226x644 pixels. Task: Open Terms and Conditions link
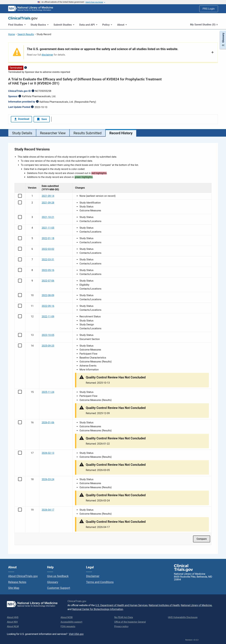(100, 582)
